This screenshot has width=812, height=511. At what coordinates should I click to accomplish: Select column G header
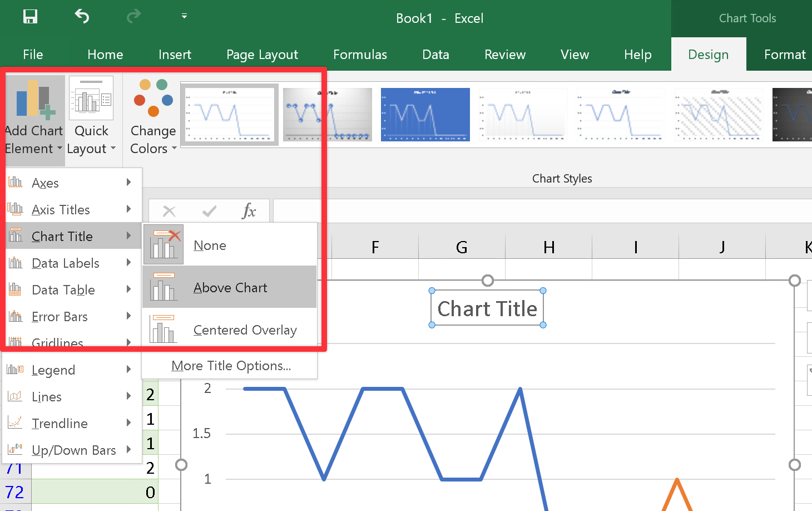[462, 247]
